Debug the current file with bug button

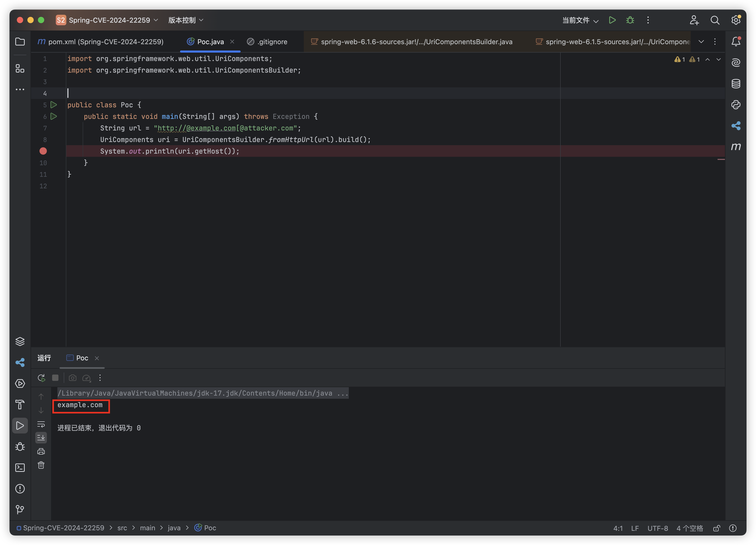coord(630,20)
